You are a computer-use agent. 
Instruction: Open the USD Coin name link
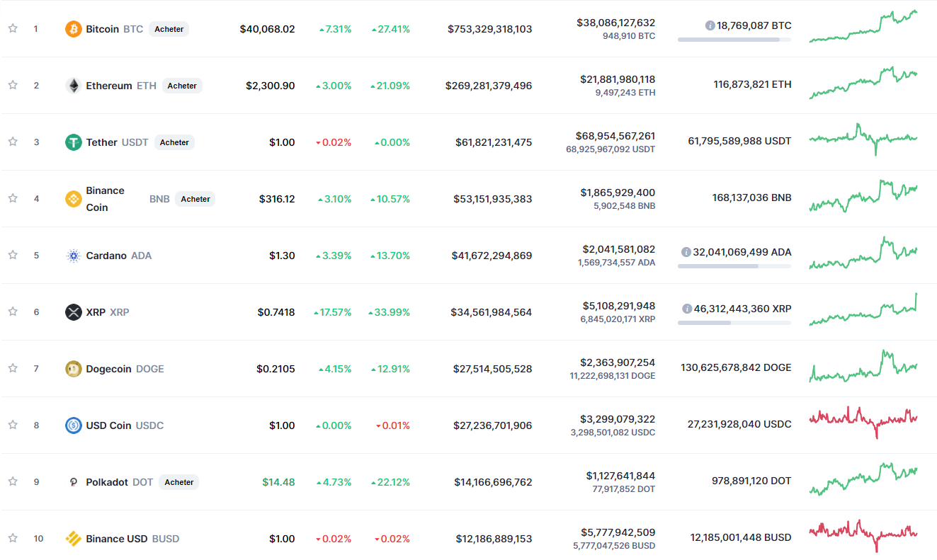(108, 425)
